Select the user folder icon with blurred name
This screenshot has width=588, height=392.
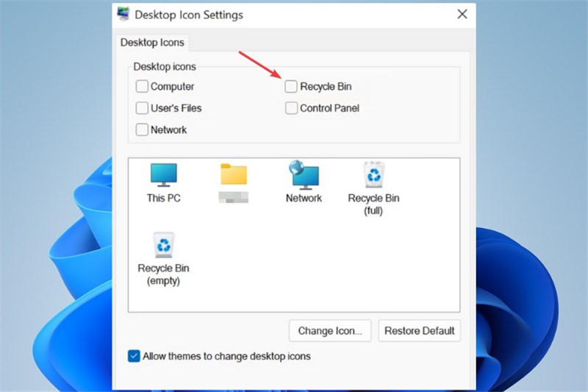tap(233, 174)
